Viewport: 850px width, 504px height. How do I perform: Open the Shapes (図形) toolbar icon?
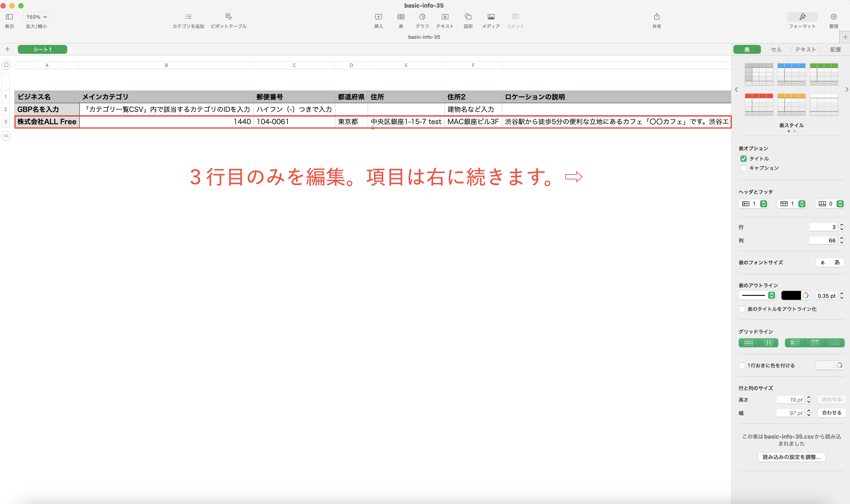[x=468, y=17]
